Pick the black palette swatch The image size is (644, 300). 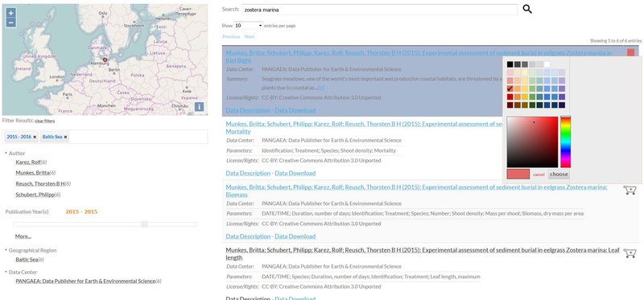510,64
